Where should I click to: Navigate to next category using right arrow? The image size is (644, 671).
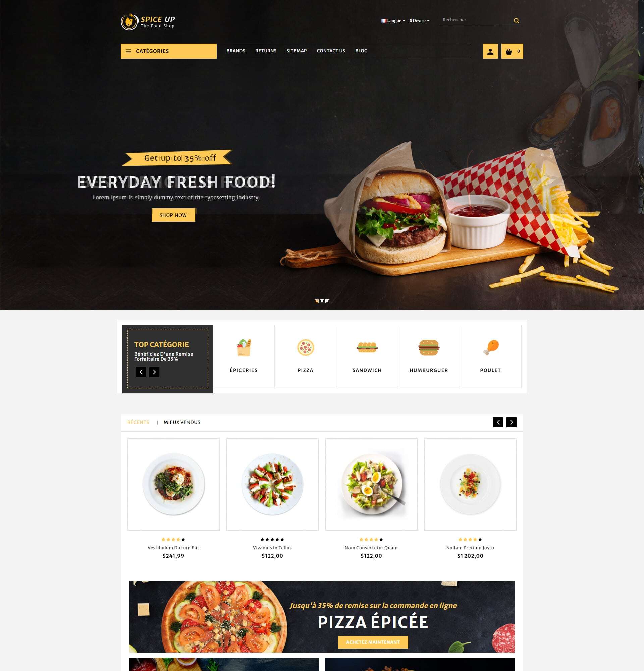(154, 372)
